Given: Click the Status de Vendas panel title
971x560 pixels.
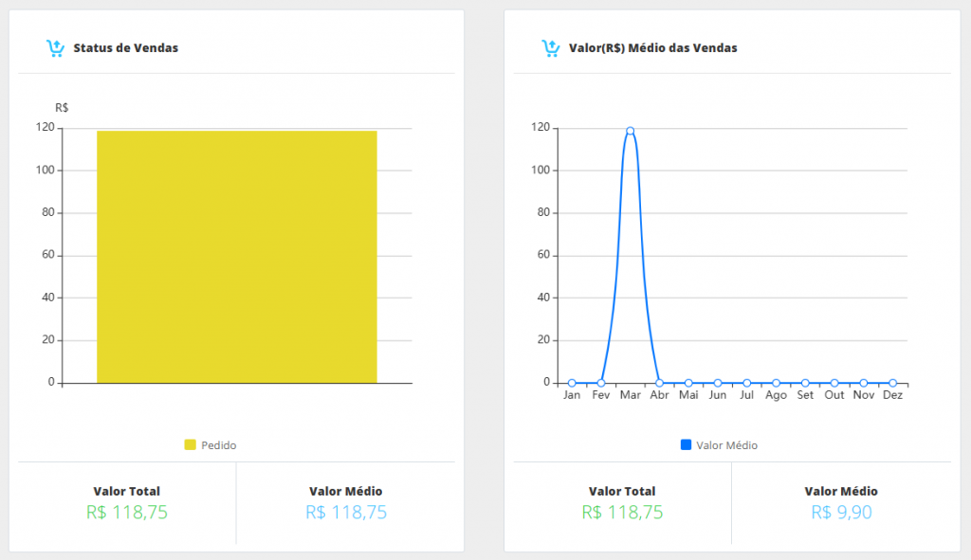Looking at the screenshot, I should [x=125, y=48].
